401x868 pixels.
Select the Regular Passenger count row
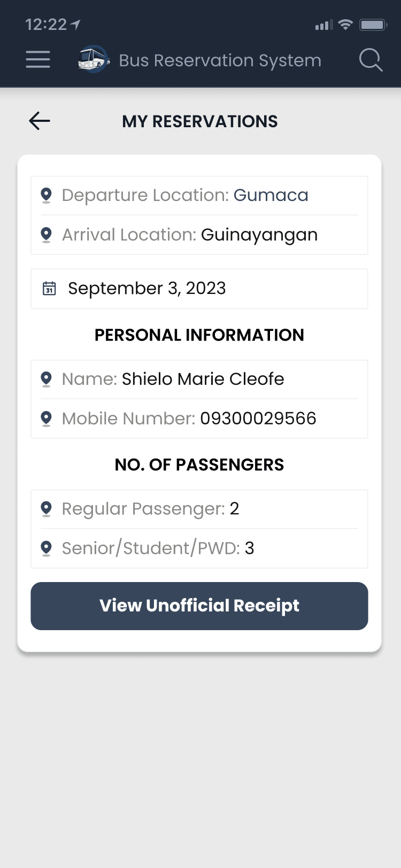tap(199, 509)
